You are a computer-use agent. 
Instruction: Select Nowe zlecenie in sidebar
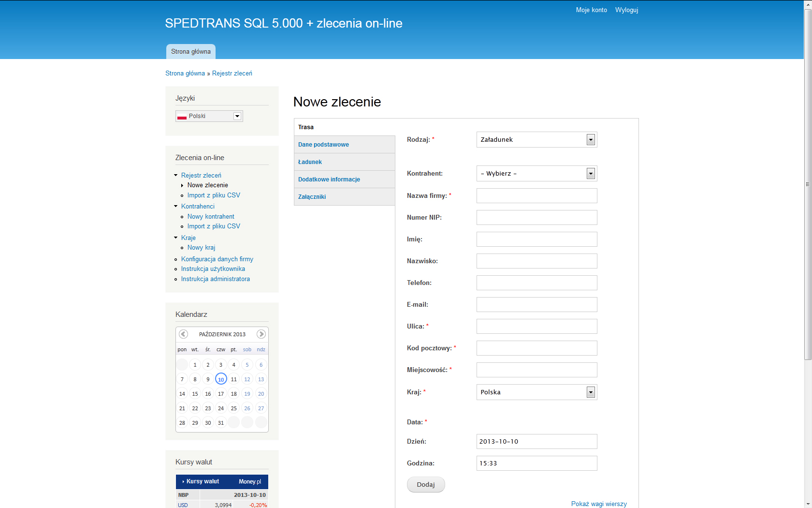tap(208, 185)
